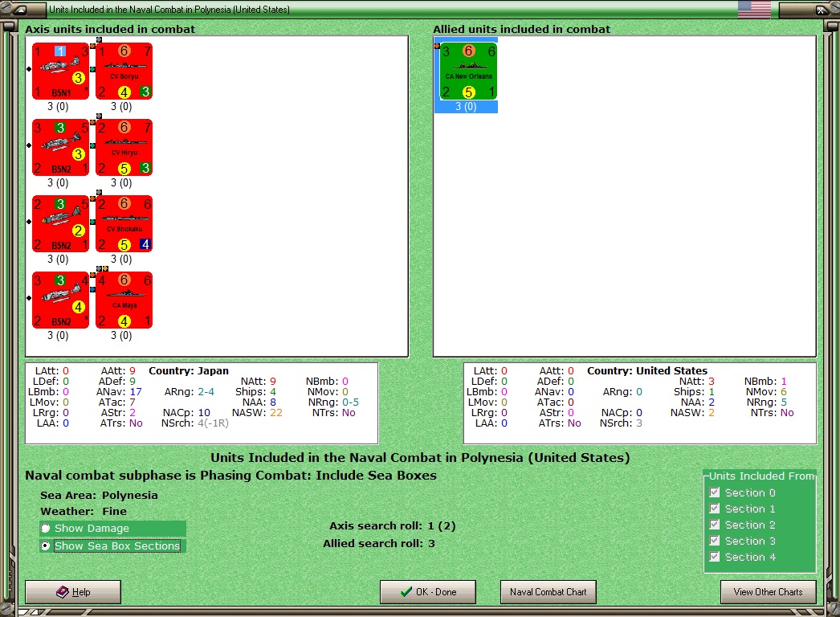Screen dimensions: 840x617
Task: Click the green checkmark on OK - Done
Action: (406, 592)
